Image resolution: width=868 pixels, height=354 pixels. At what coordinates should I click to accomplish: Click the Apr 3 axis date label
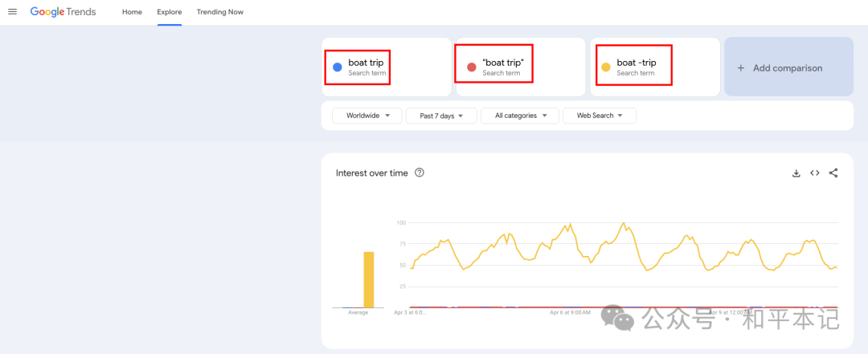410,312
